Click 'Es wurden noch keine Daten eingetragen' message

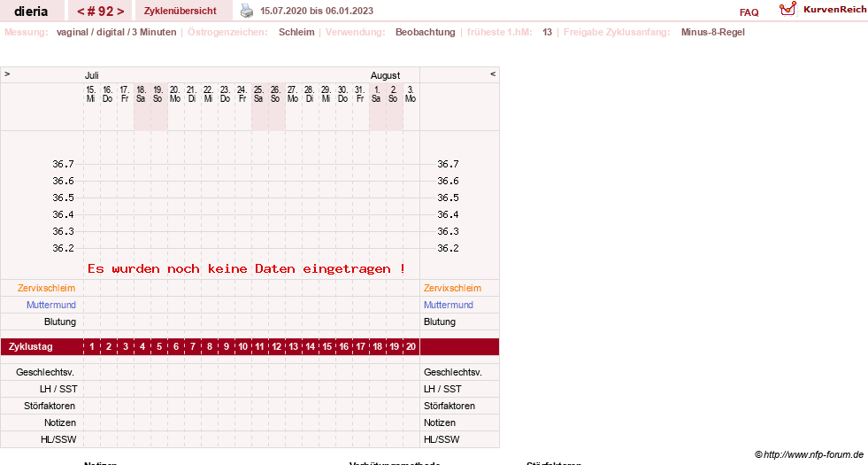(x=246, y=268)
